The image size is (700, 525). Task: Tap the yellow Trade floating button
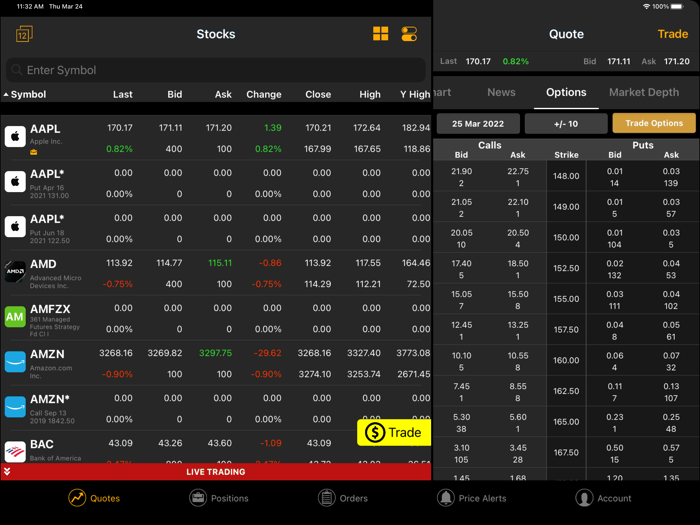tap(394, 432)
